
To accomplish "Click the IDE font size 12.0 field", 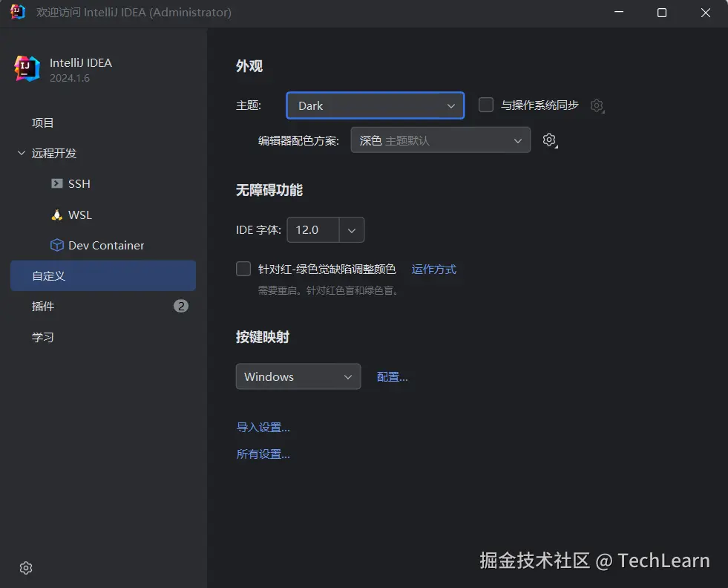I will (313, 230).
